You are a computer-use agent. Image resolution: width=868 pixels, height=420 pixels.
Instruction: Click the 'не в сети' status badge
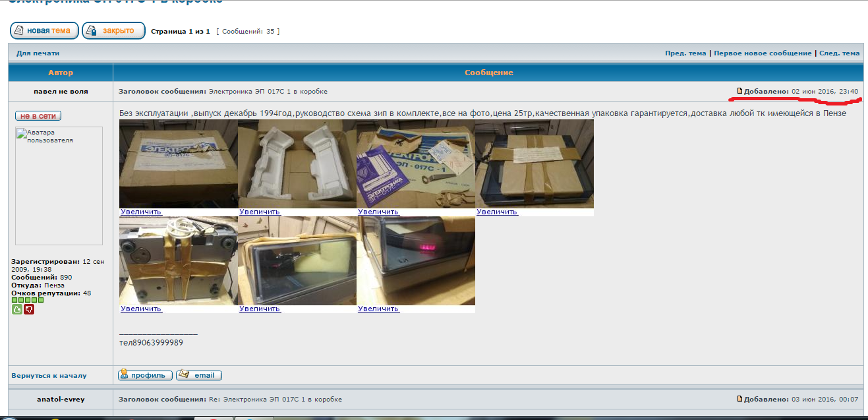[38, 116]
